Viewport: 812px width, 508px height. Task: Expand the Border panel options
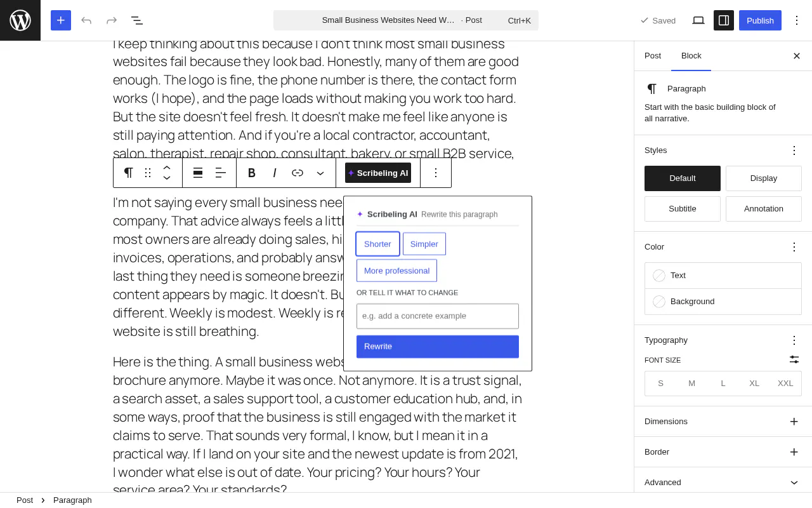point(794,452)
